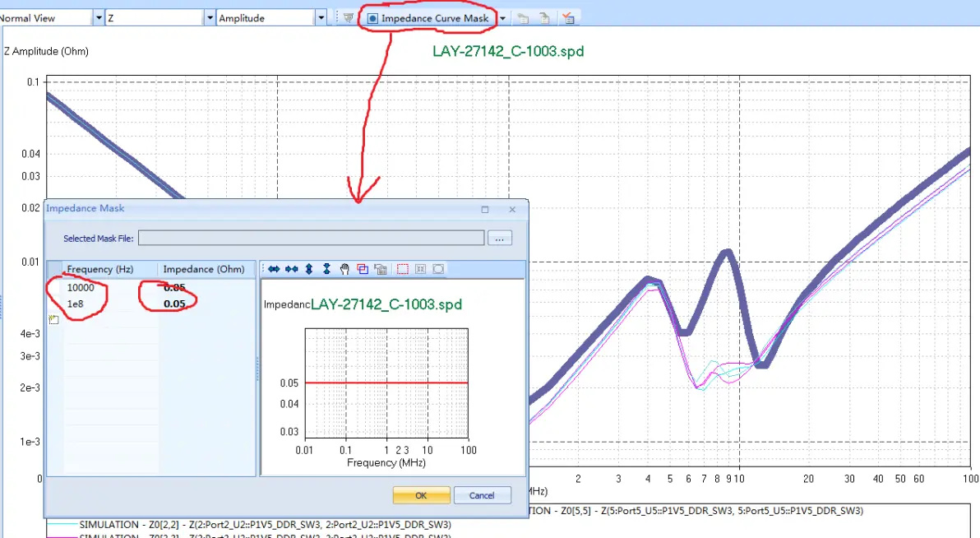
Task: Click the browse '...' button for mask file
Action: tap(499, 239)
